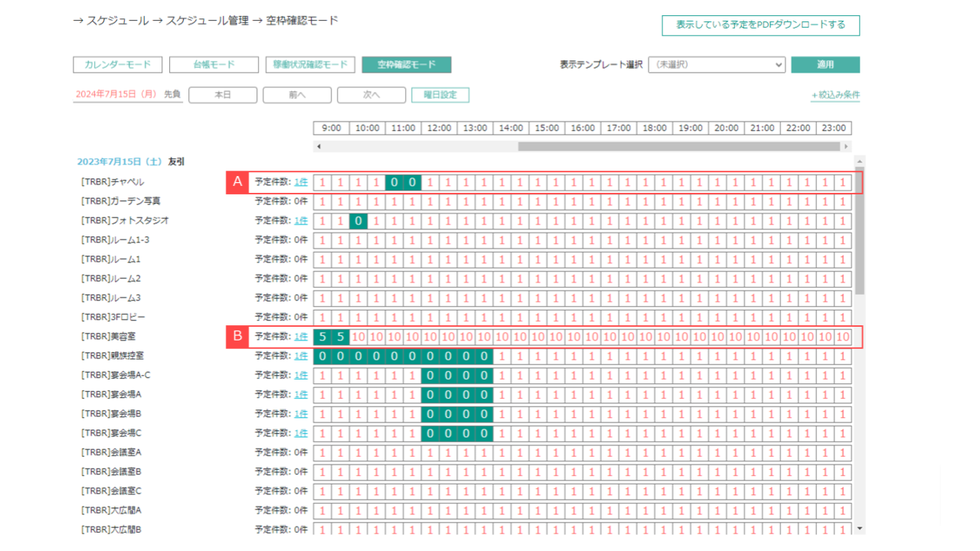
Task: Open the 曜日設定 weekday settings
Action: [x=439, y=94]
